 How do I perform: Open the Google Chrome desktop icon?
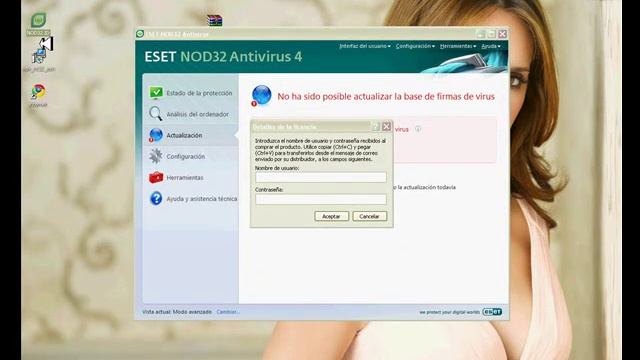point(38,91)
